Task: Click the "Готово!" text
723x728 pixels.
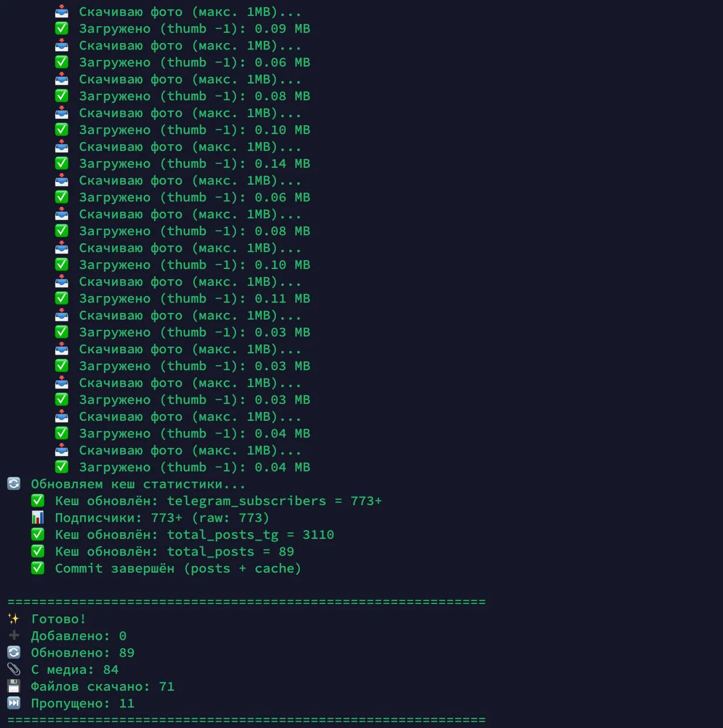Action: click(58, 619)
